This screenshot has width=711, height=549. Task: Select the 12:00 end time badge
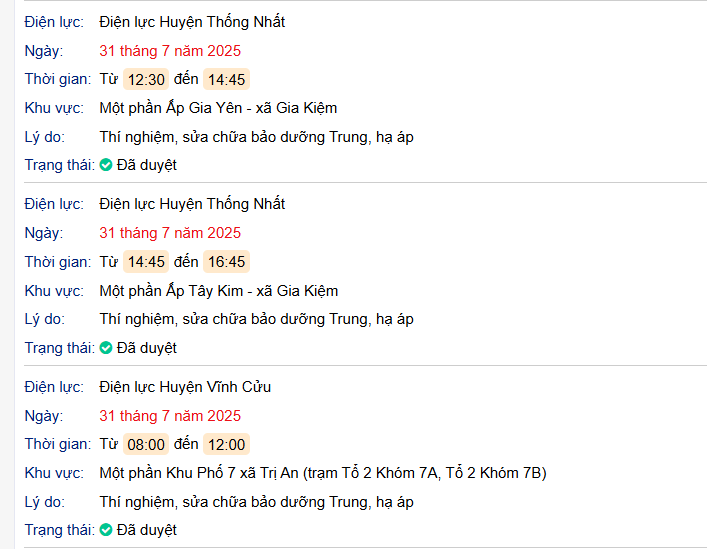[x=226, y=445]
